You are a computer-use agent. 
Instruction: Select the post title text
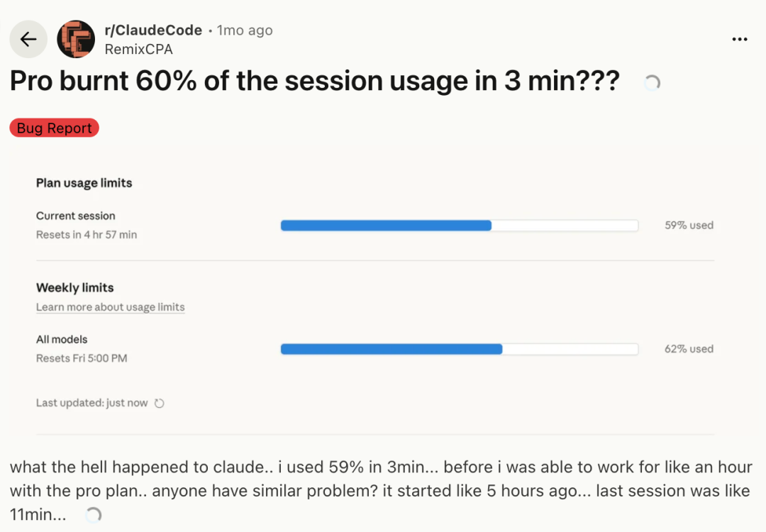tap(315, 81)
